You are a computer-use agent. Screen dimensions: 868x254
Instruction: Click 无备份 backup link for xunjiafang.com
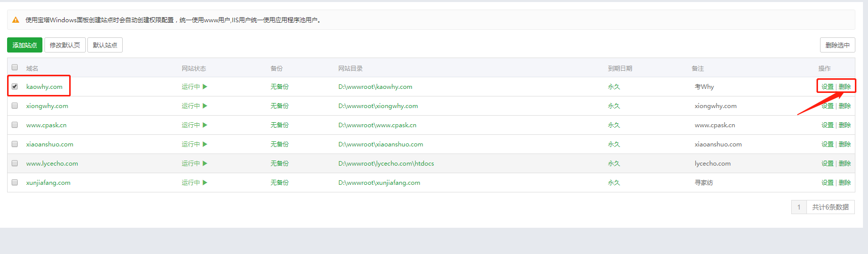279,183
